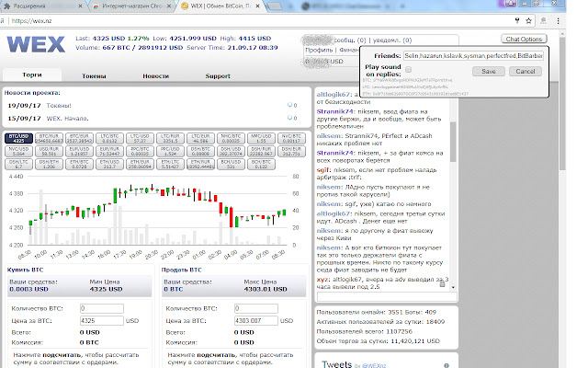Switch to the Токены tab

tap(93, 76)
